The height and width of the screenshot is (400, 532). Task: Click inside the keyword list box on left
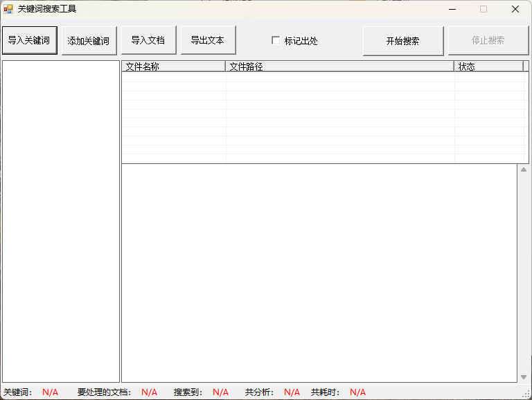pyautogui.click(x=61, y=221)
